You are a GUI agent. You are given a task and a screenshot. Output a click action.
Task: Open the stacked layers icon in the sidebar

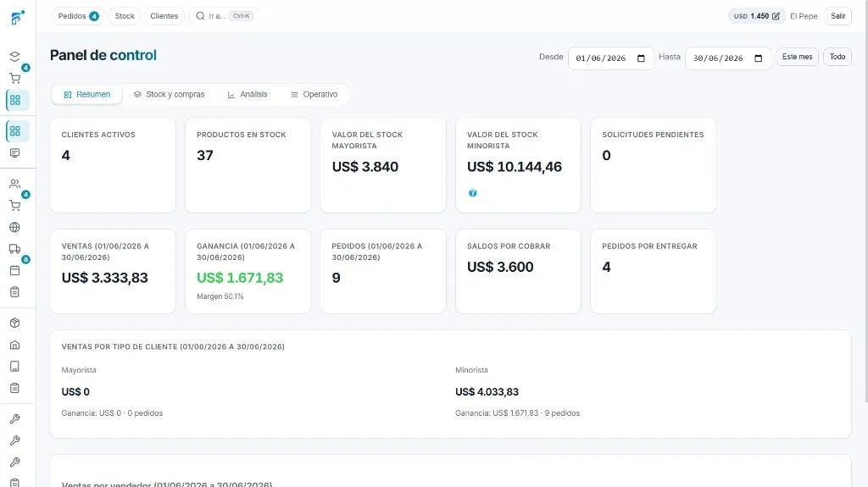click(15, 57)
